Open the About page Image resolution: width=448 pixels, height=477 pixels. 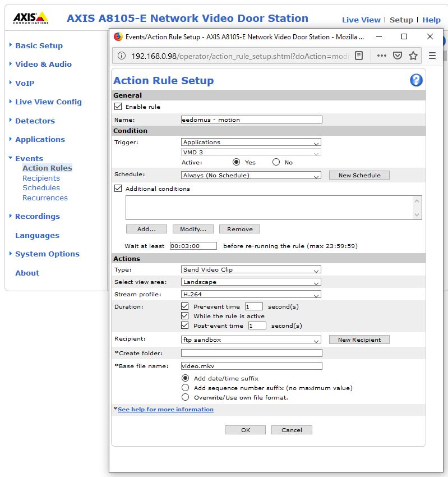tap(27, 273)
